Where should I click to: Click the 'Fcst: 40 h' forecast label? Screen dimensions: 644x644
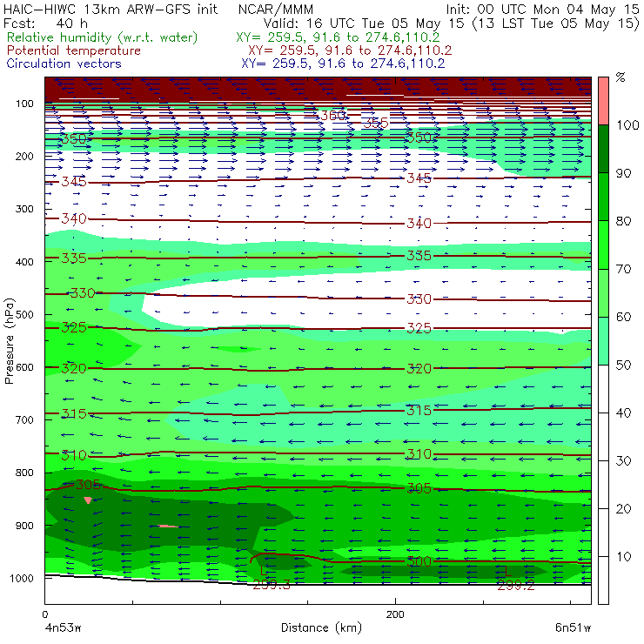click(45, 23)
